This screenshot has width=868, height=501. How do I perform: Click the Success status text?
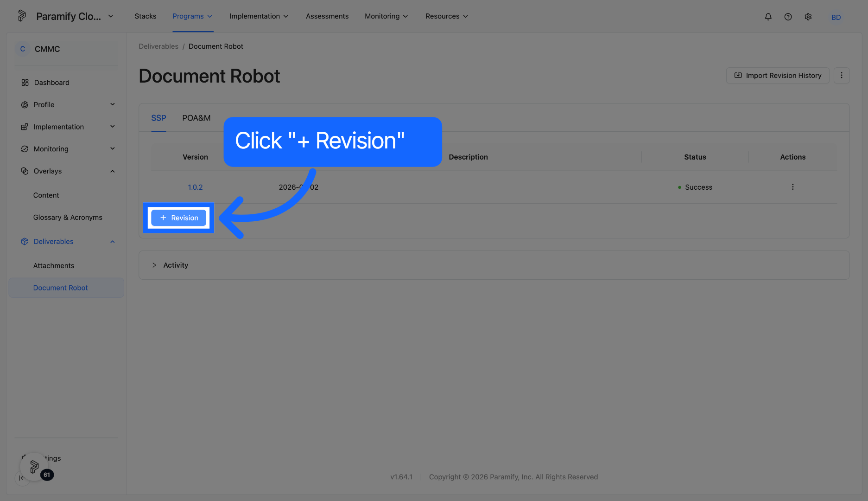click(698, 187)
